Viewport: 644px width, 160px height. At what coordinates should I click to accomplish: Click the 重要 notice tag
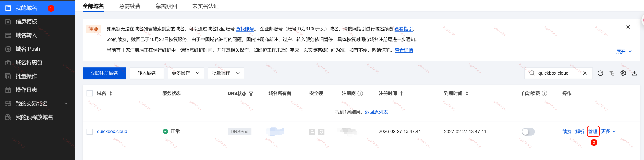pos(94,29)
